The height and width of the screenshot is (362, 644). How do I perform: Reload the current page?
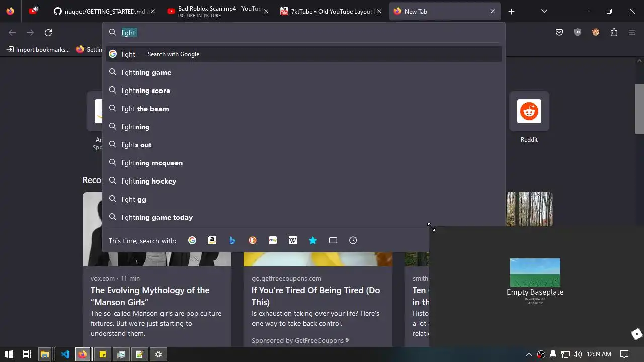[48, 33]
